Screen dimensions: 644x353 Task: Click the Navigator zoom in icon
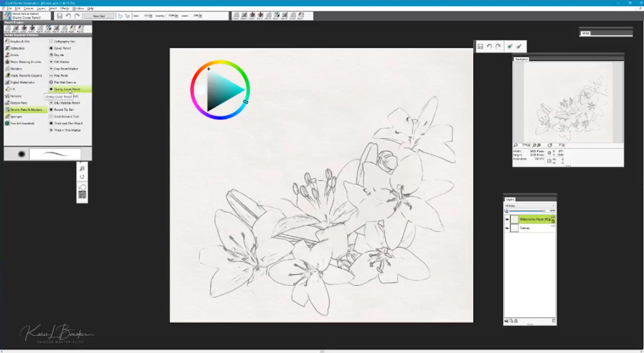(x=539, y=145)
